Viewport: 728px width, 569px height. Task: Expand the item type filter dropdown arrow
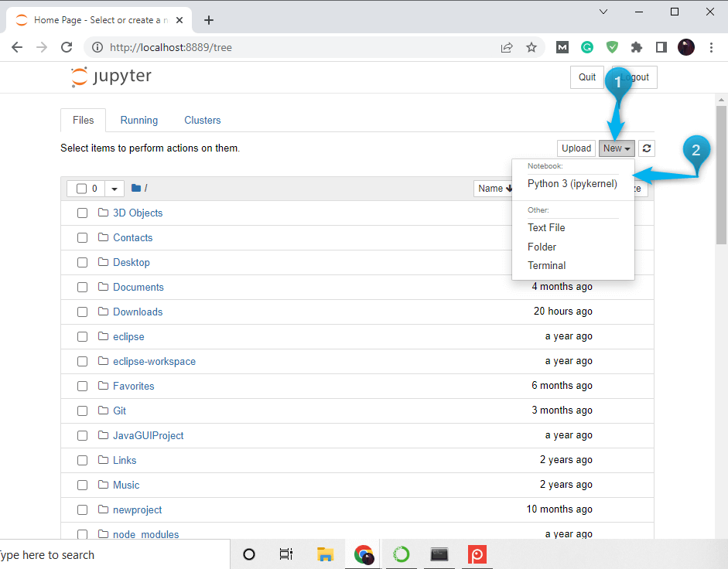tap(114, 188)
